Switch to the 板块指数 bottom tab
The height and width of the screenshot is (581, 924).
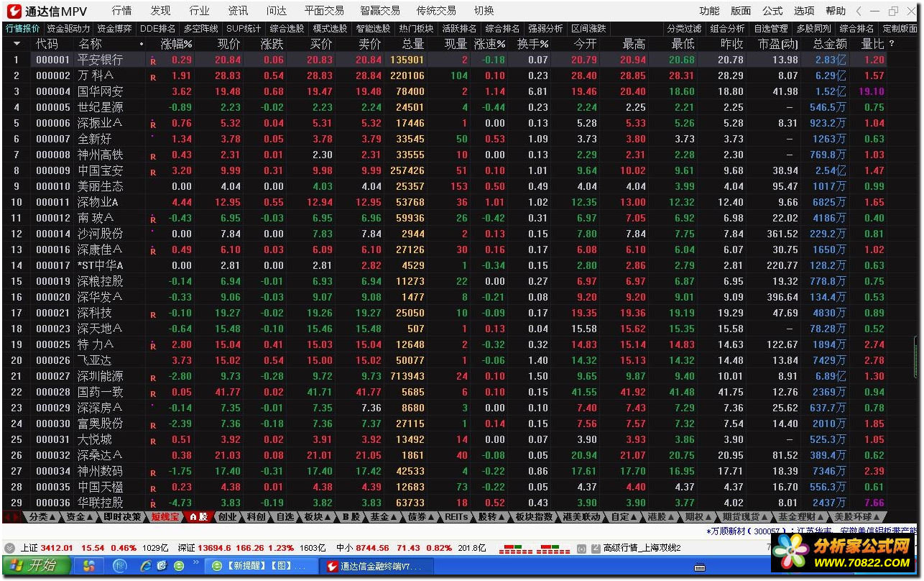click(535, 517)
